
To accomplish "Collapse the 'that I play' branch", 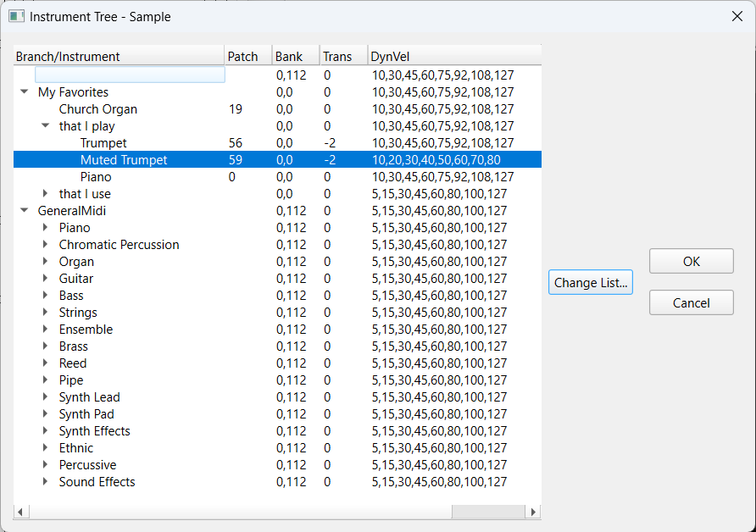I will click(45, 125).
